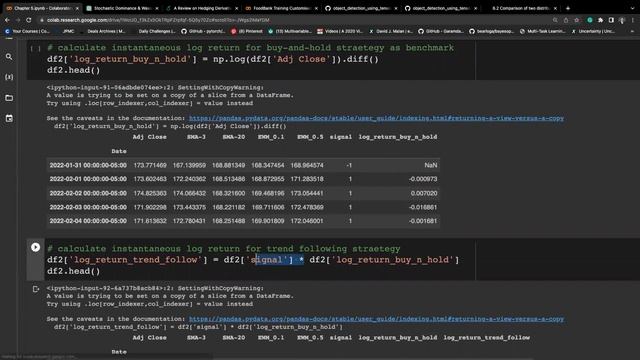This screenshot has width=640, height=360.
Task: Switch to 8.2 Comparison of two distributions tab
Action: pos(520,8)
